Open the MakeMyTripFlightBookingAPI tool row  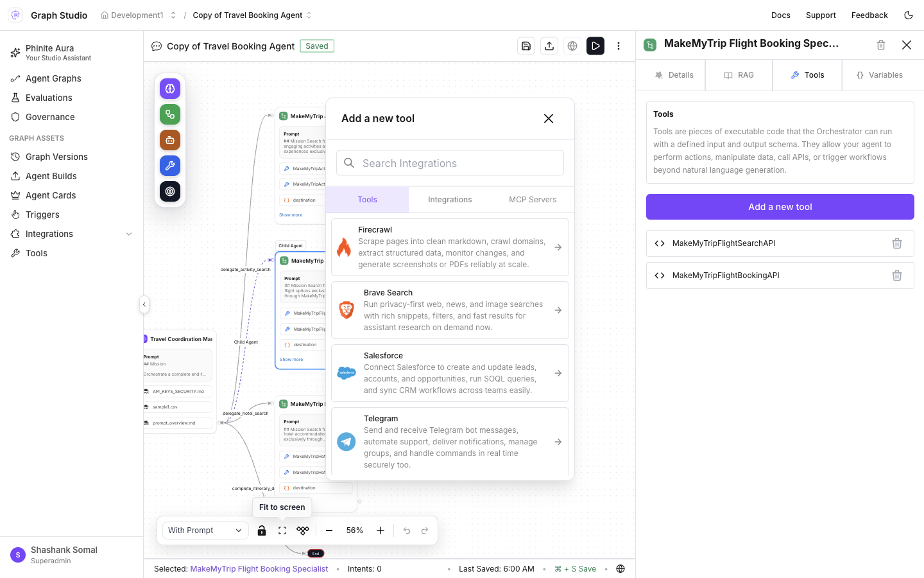pyautogui.click(x=780, y=276)
